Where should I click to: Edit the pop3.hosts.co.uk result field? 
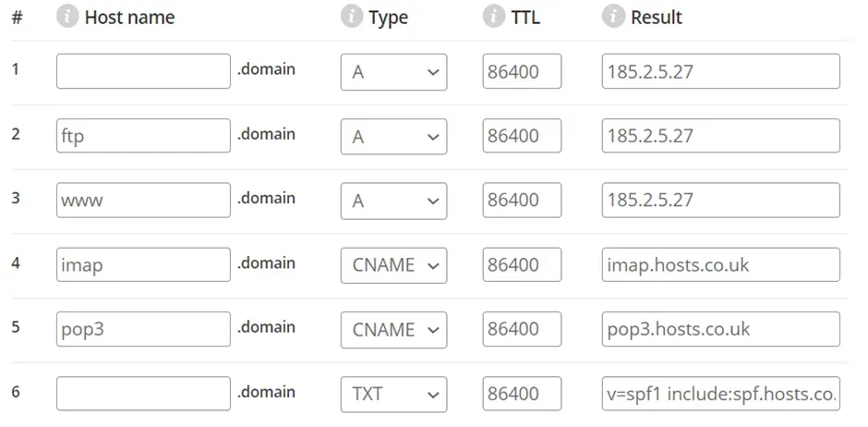coord(721,329)
